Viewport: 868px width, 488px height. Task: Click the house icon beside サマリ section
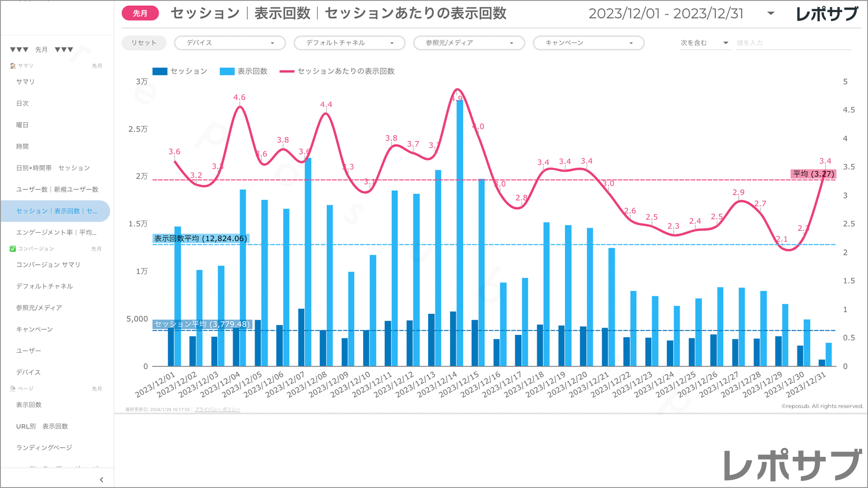[13, 66]
